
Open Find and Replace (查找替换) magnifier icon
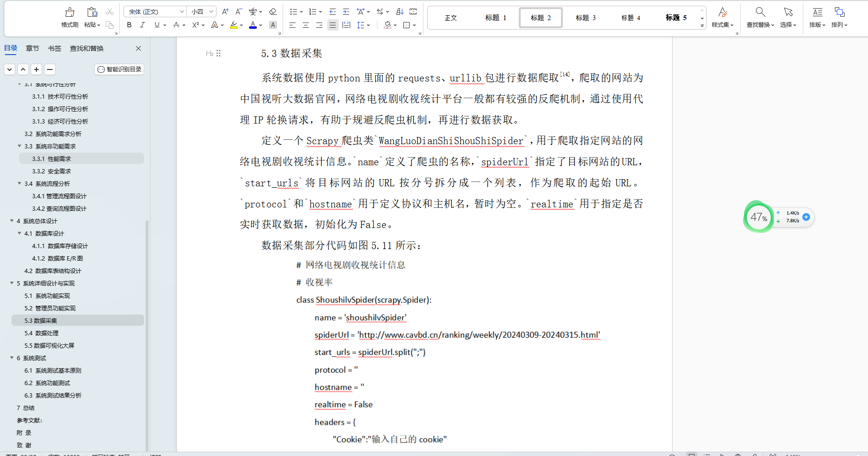pos(760,12)
